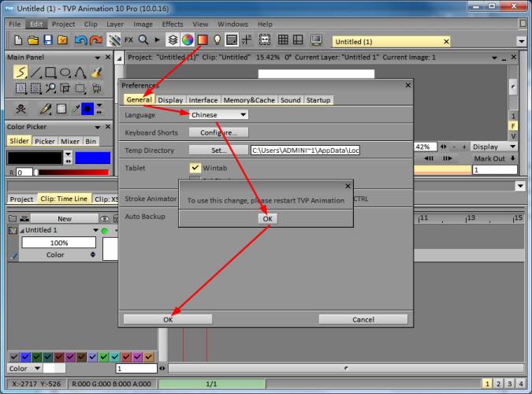Open the color wheel panel icon
Screen dimensions: 532x394
[x=188, y=40]
